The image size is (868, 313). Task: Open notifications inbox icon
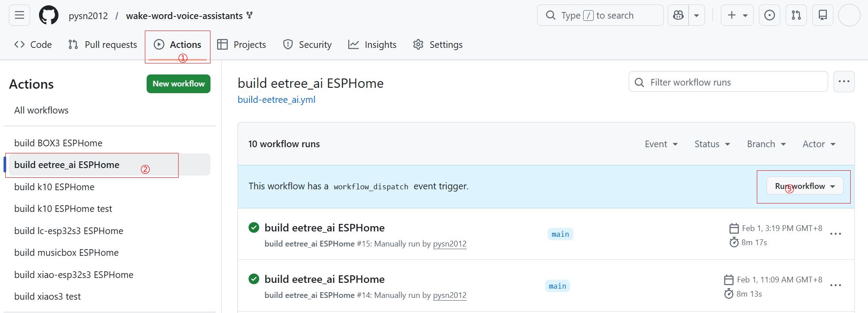point(823,16)
